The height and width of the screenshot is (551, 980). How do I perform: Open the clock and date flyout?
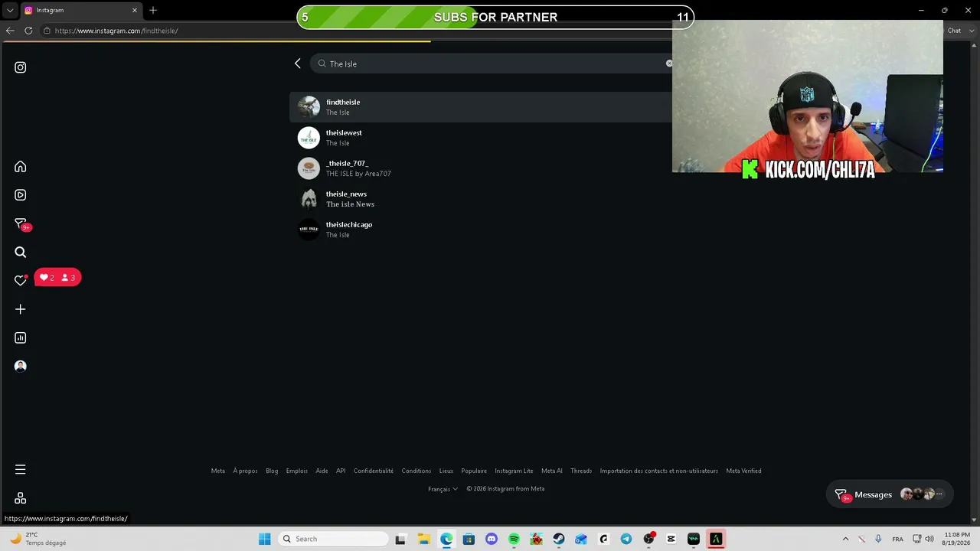point(955,539)
